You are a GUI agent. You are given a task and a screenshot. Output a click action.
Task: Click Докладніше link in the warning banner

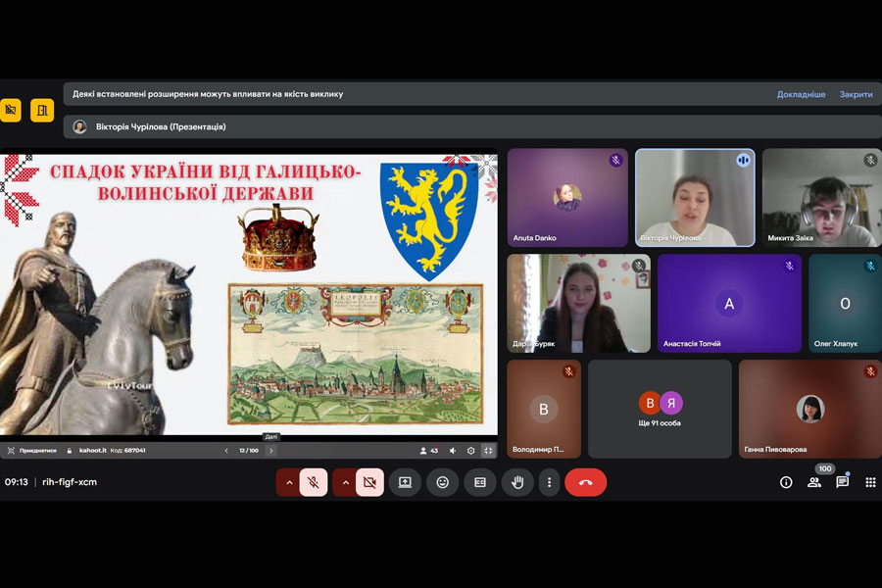[801, 94]
